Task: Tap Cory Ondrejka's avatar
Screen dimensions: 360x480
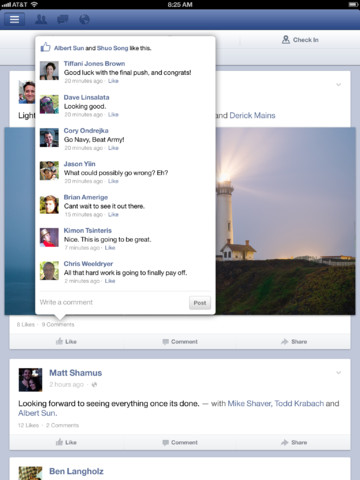Action: point(49,138)
